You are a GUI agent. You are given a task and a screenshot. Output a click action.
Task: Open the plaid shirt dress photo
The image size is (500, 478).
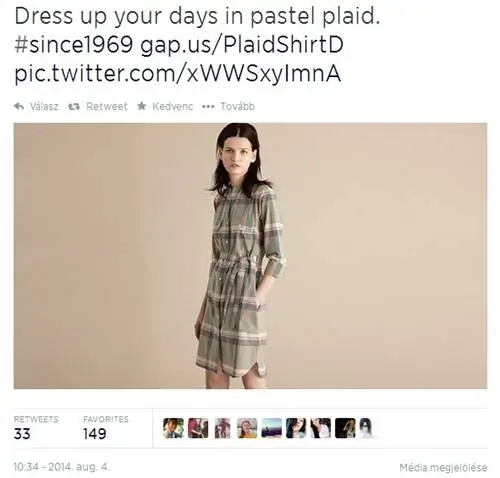click(250, 256)
